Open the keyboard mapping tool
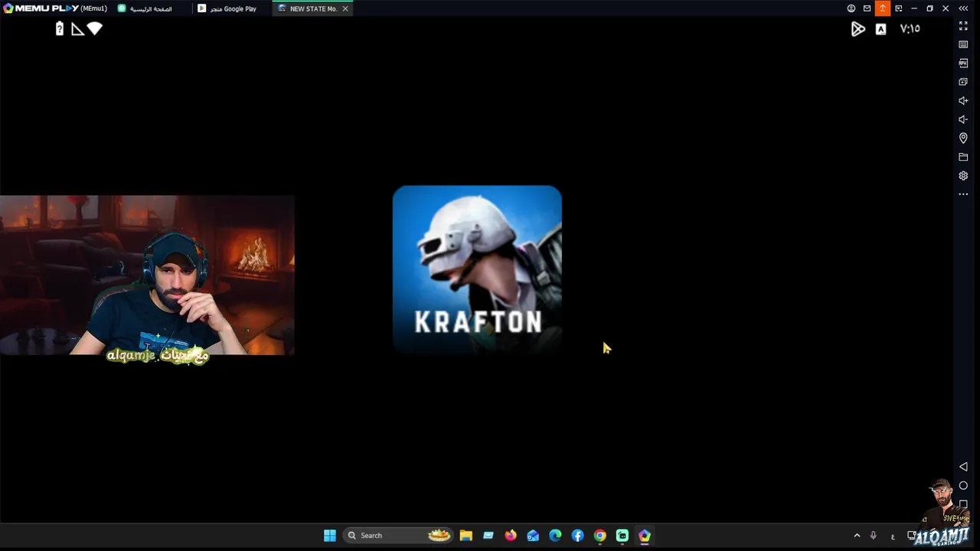This screenshot has width=980, height=551. pos(963,44)
